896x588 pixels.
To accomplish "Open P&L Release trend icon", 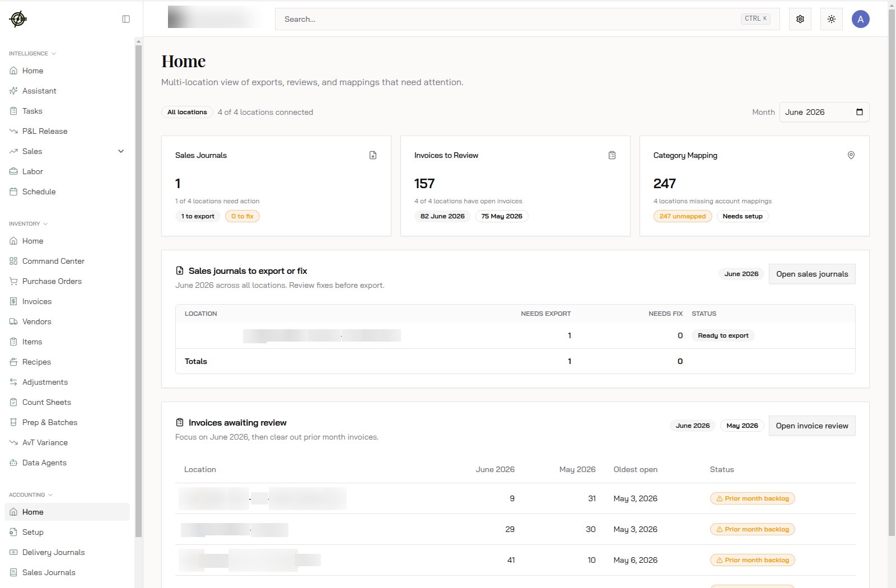I will pos(13,131).
